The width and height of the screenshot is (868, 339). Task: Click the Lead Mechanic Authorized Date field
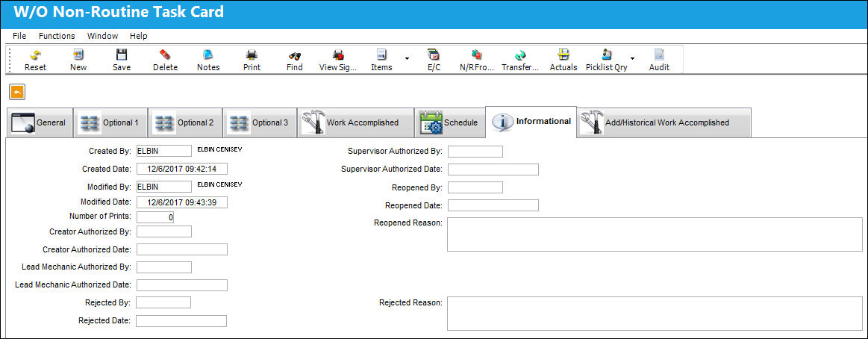click(x=181, y=285)
